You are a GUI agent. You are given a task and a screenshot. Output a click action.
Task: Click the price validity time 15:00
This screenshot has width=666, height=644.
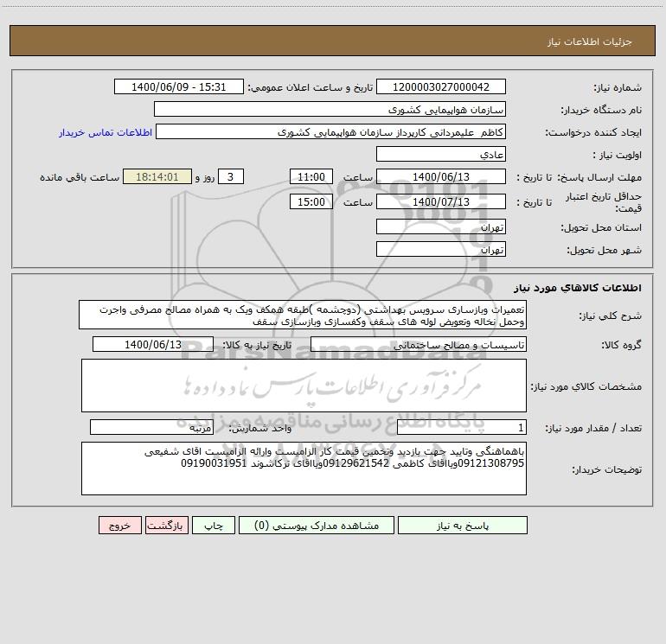[311, 201]
